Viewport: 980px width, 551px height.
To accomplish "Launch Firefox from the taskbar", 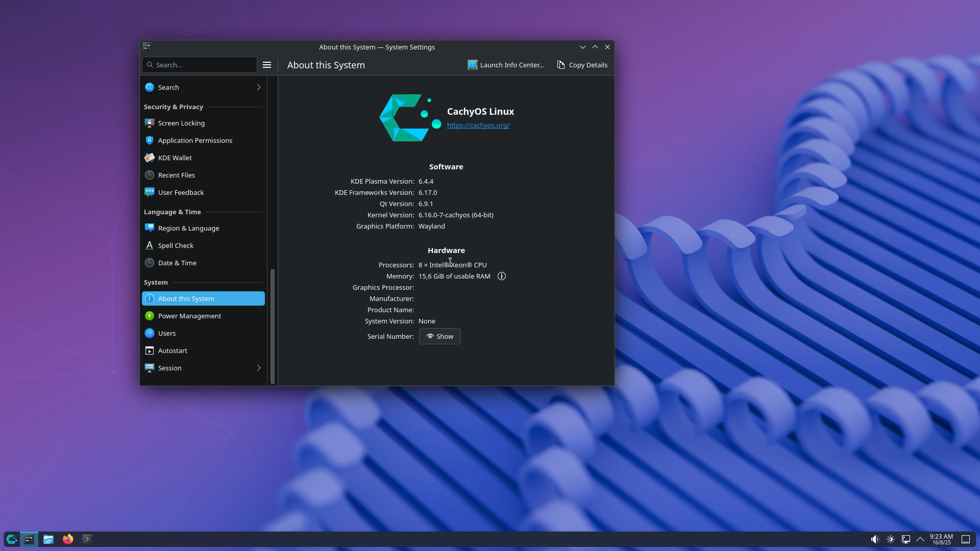I will tap(68, 539).
